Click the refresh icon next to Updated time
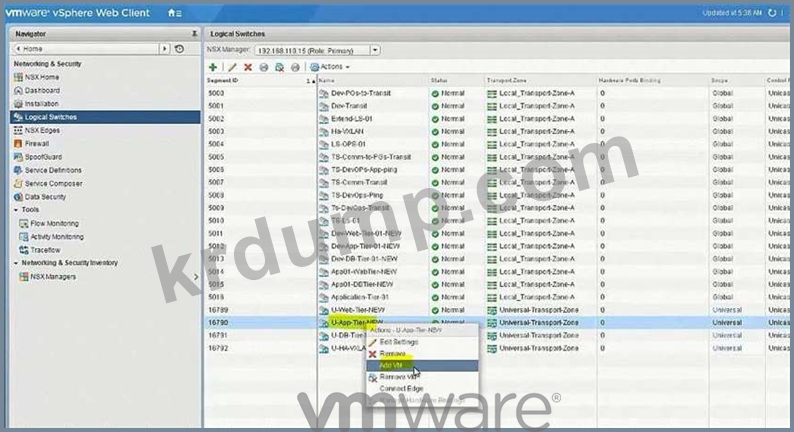The height and width of the screenshot is (432, 794). point(772,13)
